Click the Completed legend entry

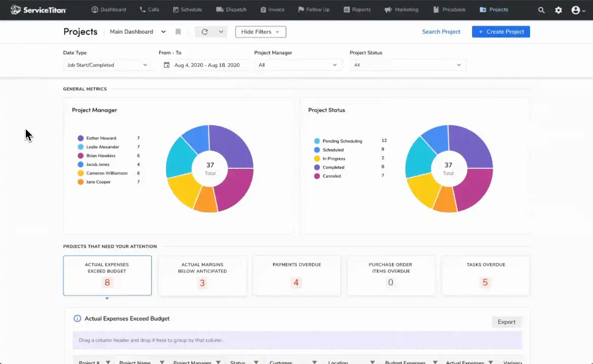(333, 167)
